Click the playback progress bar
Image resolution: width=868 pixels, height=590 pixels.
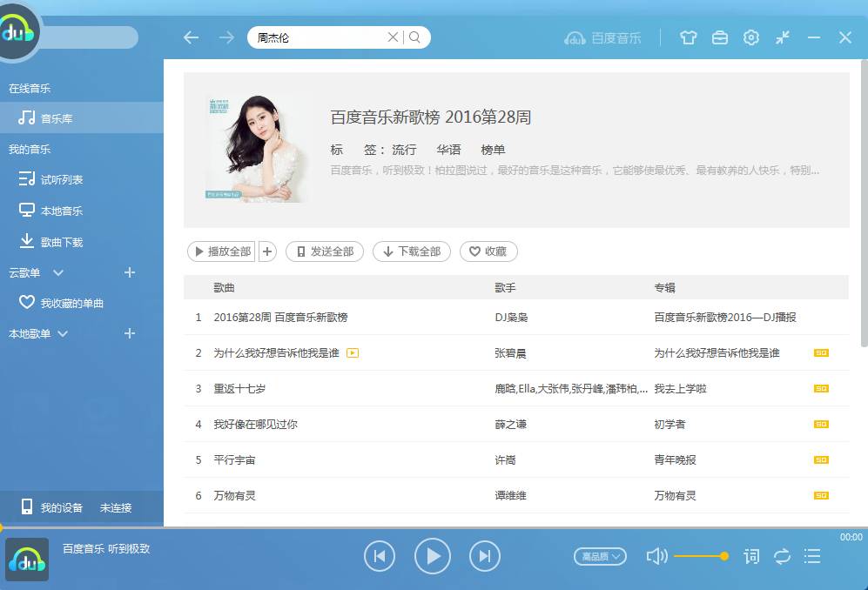tap(434, 528)
